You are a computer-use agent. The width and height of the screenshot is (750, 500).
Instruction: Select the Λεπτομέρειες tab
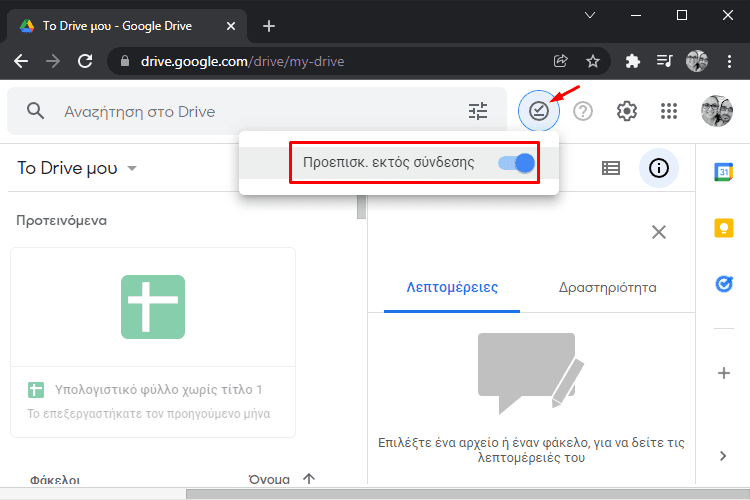tap(452, 287)
